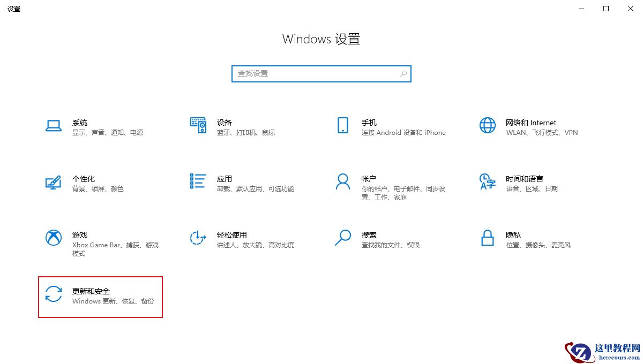Image resolution: width=643 pixels, height=364 pixels.
Task: Click the 设置 title bar label
Action: click(x=14, y=9)
